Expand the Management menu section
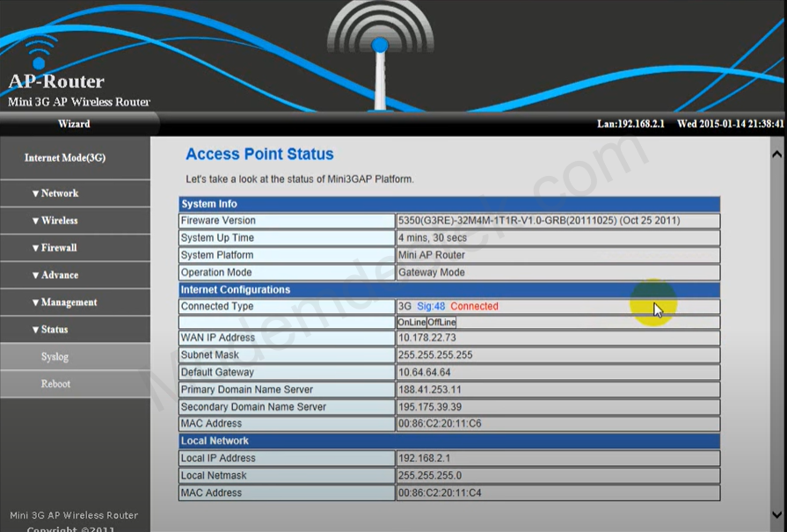Image resolution: width=787 pixels, height=532 pixels. point(63,302)
